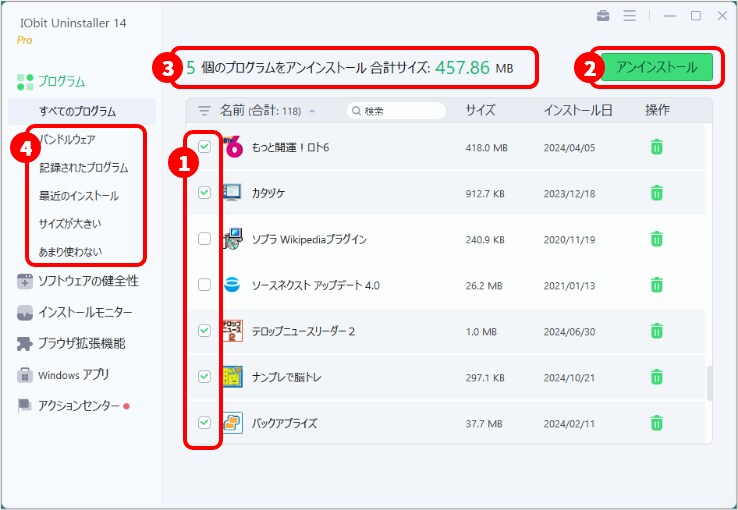738x510 pixels.
Task: Select すべてのプログラム in sidebar
Action: point(82,112)
